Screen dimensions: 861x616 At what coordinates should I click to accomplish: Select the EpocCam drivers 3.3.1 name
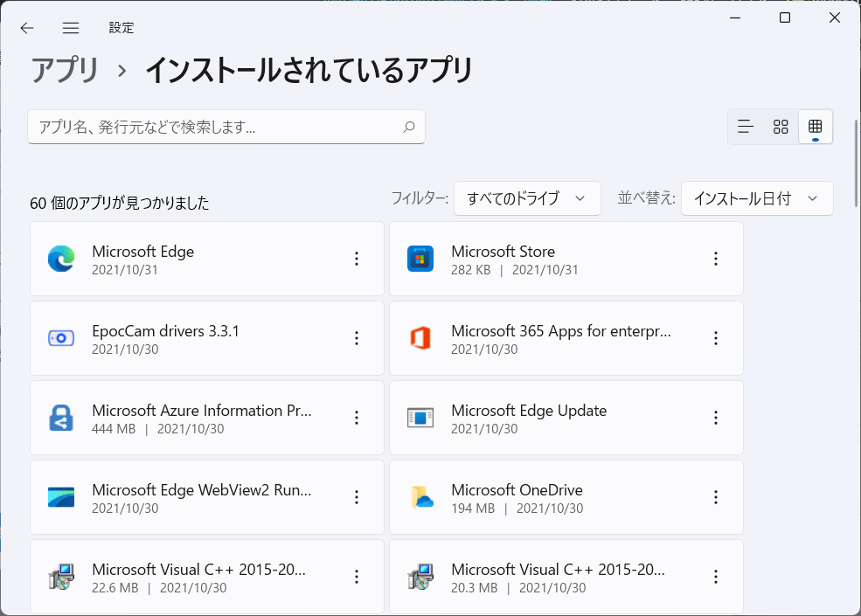(165, 331)
